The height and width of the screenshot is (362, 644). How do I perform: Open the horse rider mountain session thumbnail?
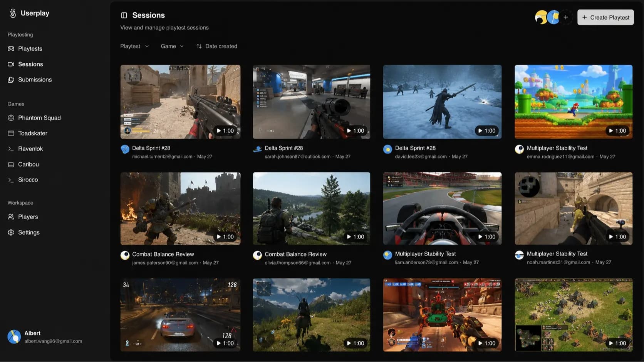[311, 315]
